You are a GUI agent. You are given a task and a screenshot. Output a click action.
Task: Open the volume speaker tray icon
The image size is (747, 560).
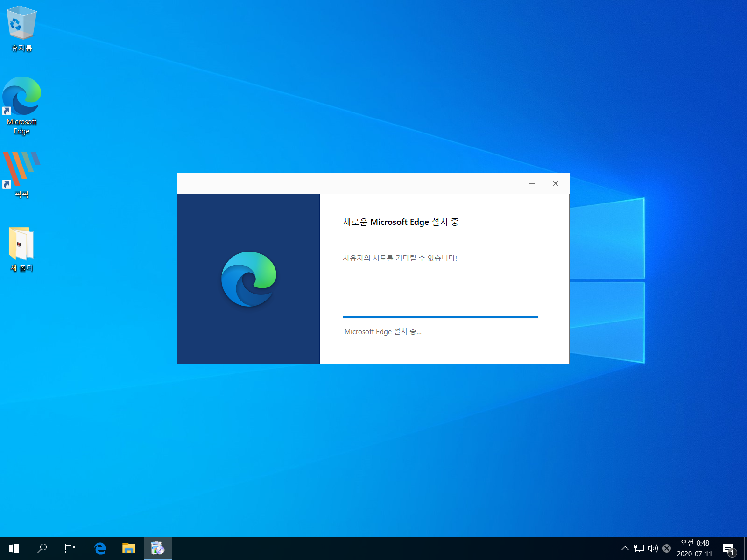653,548
